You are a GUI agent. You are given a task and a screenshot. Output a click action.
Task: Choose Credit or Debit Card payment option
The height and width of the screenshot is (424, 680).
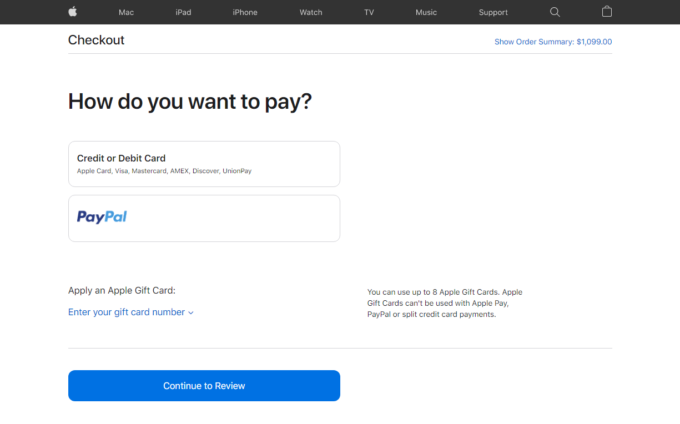tap(204, 164)
